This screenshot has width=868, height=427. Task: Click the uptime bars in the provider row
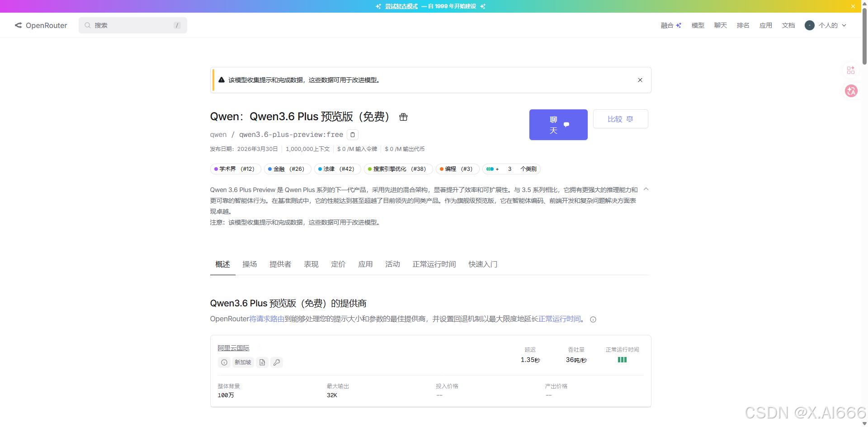(622, 360)
